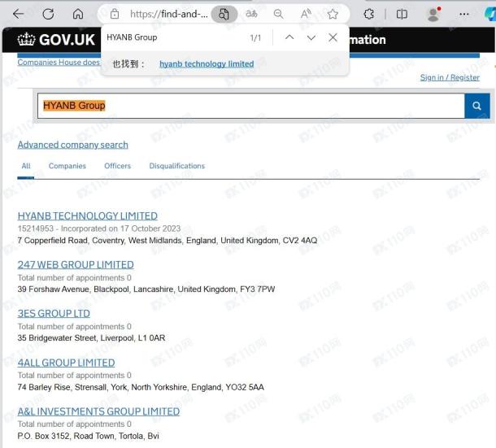Click the zoom out magnifier icon

point(278,14)
